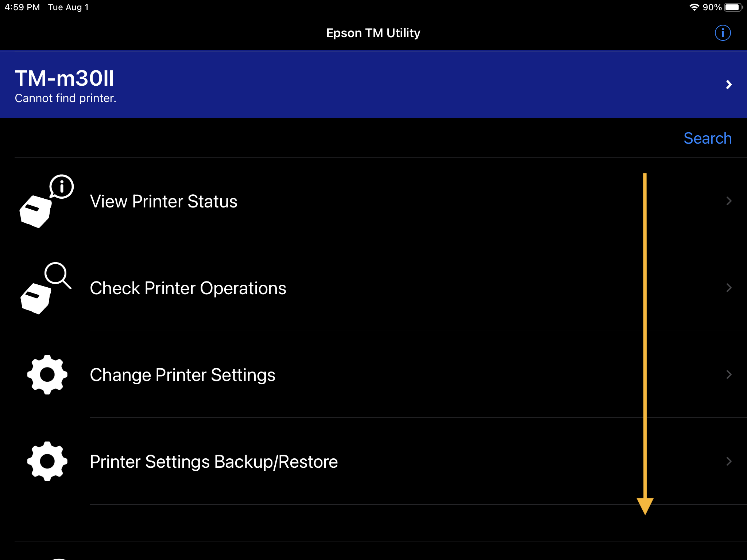
Task: Open Check Printer Operations menu item
Action: [188, 288]
